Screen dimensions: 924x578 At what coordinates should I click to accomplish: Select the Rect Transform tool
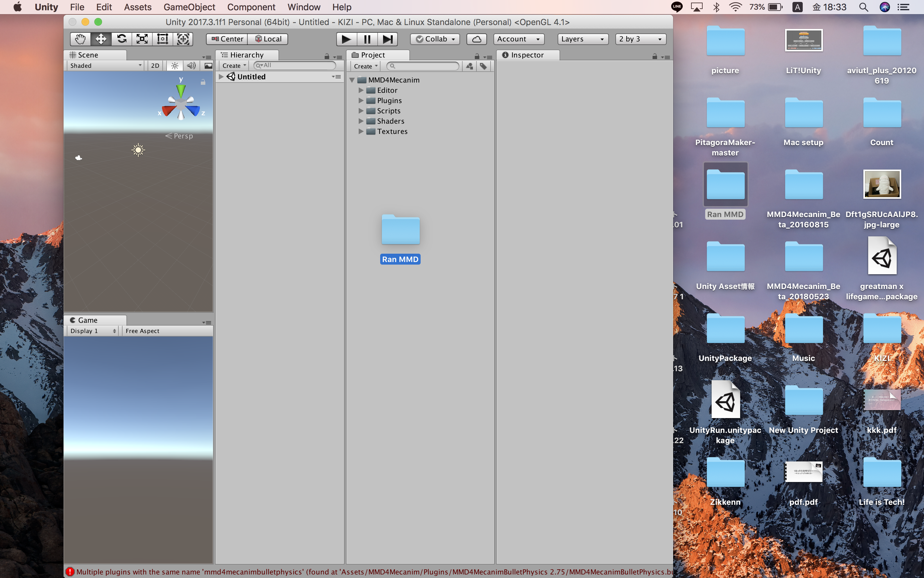point(163,39)
